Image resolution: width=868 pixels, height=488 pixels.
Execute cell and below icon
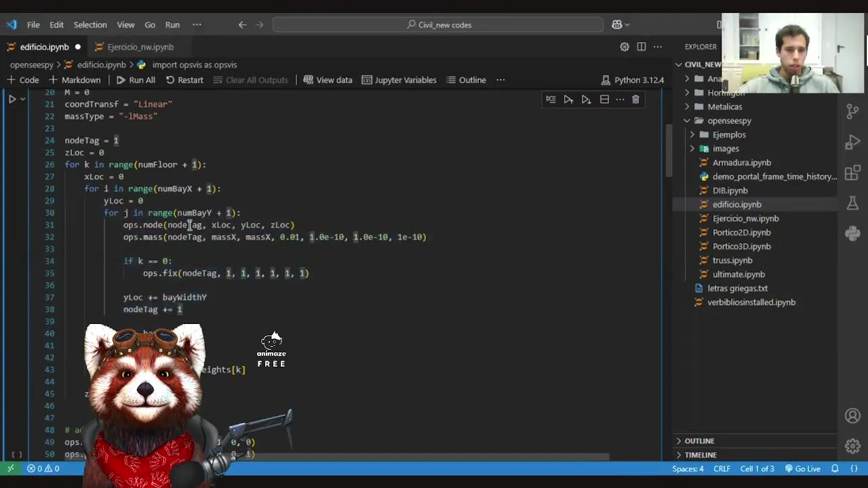(x=586, y=100)
